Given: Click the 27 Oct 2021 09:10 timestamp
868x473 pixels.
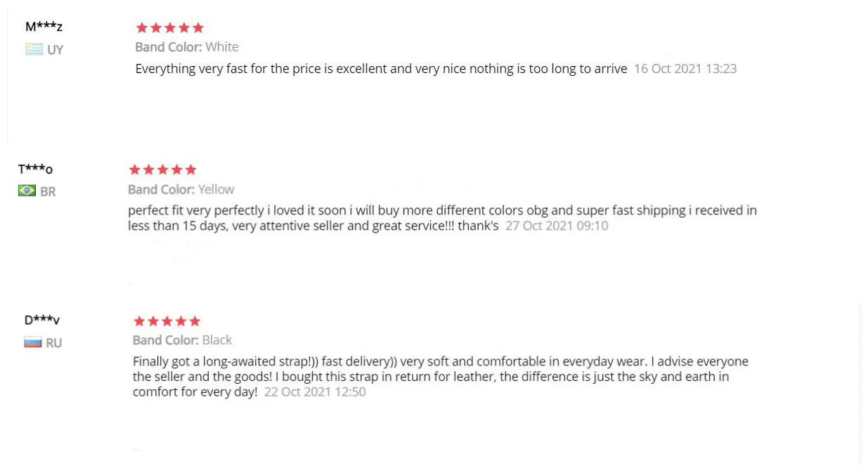Looking at the screenshot, I should [557, 226].
